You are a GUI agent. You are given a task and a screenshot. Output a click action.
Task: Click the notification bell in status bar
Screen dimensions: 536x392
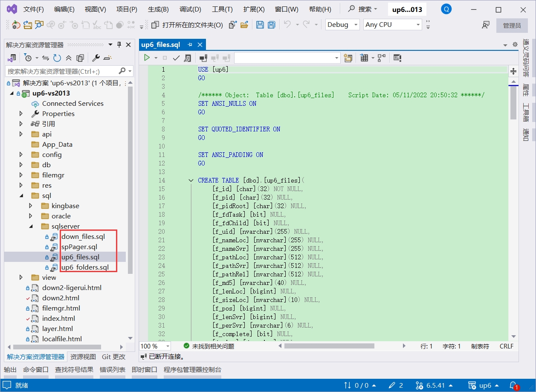click(x=513, y=385)
